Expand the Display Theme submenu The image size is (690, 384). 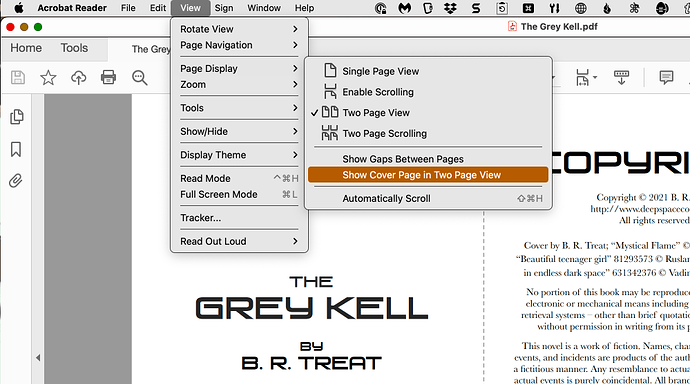[239, 155]
